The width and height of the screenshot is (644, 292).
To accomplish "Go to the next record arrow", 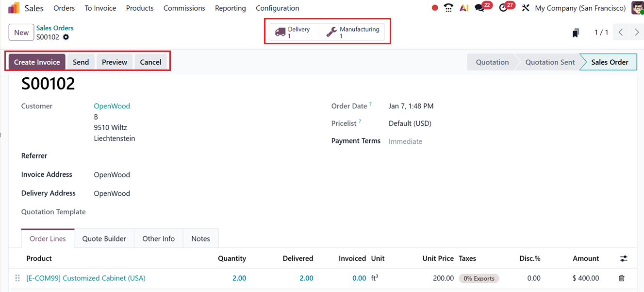I will 637,33.
